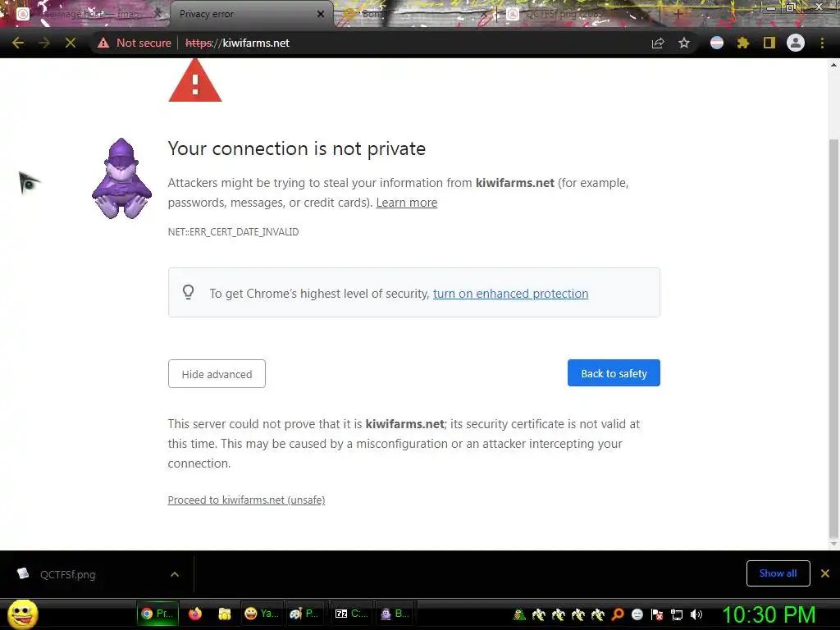This screenshot has height=630, width=840.
Task: Go back with the browser back arrow
Action: pyautogui.click(x=18, y=43)
